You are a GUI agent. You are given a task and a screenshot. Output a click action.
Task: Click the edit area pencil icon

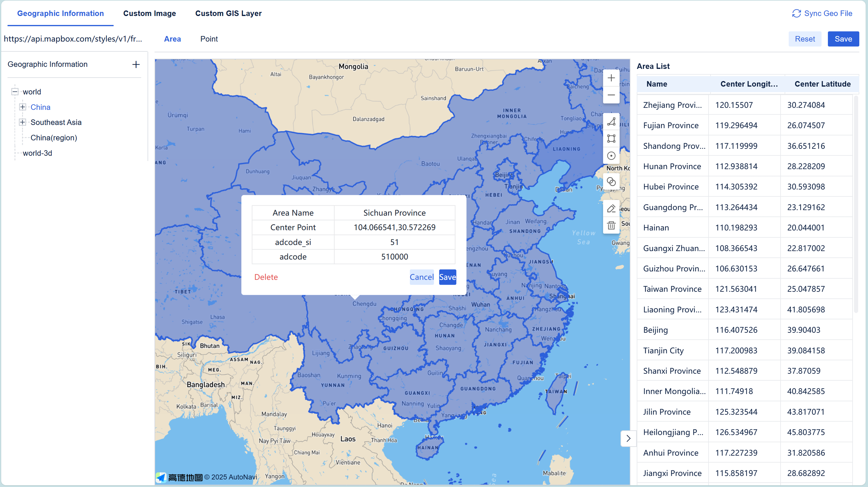[611, 209]
